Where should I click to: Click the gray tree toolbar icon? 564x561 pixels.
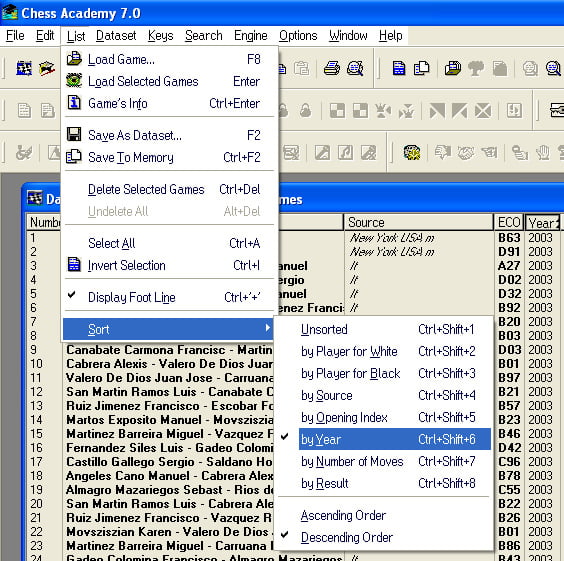(x=476, y=68)
